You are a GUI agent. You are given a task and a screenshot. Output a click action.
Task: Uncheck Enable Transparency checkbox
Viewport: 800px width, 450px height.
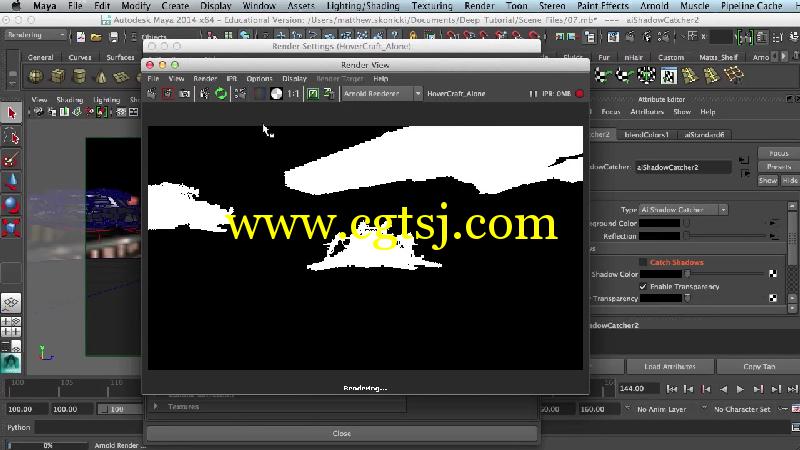(643, 286)
